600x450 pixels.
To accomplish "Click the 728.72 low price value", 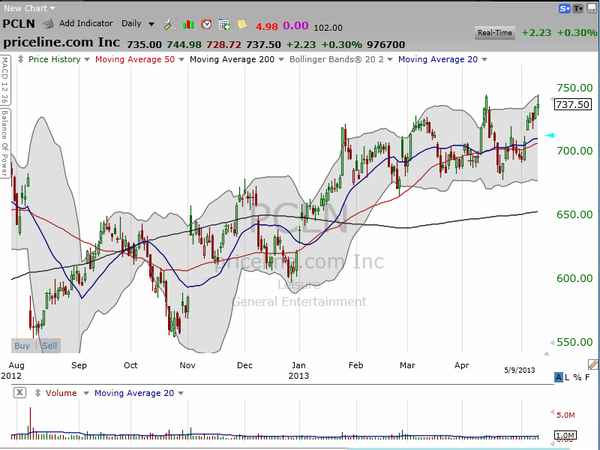I will [224, 45].
